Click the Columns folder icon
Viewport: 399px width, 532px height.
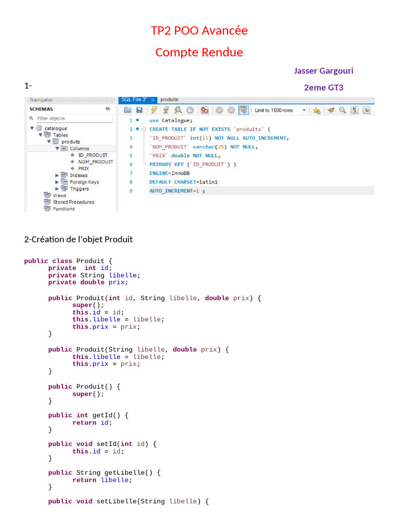pyautogui.click(x=64, y=148)
